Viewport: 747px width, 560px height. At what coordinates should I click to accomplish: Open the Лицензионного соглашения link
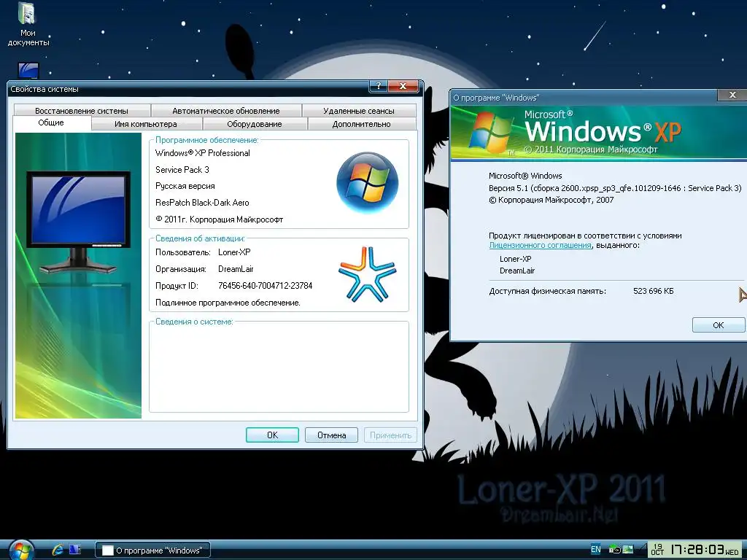tap(541, 245)
